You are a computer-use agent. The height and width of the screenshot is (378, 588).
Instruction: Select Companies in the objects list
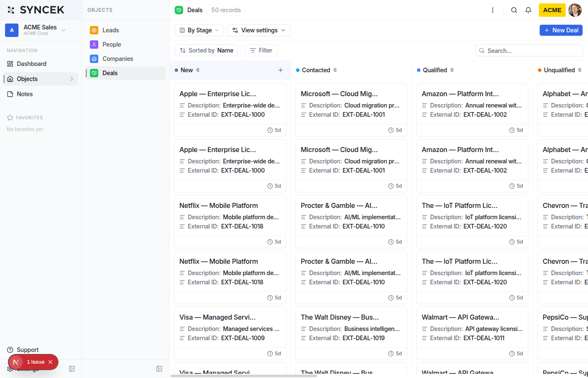click(x=126, y=59)
